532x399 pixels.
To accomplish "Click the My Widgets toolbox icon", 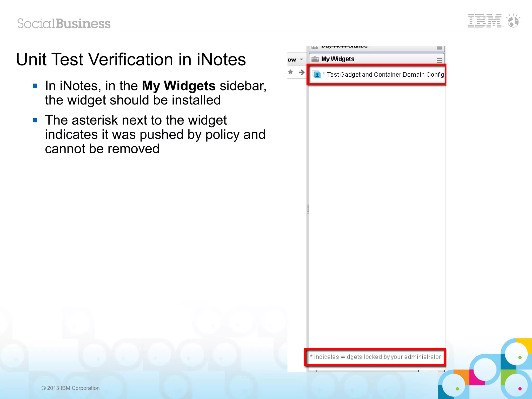I will coord(315,59).
